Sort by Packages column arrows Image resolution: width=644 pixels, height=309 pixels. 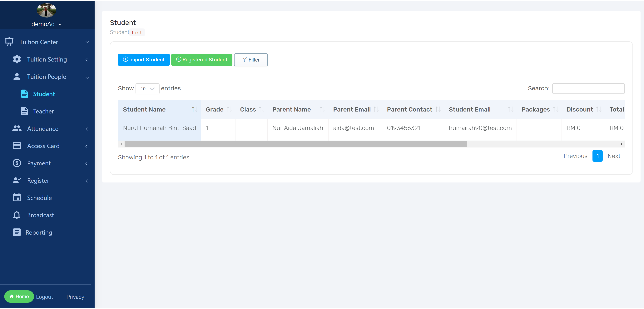point(556,109)
